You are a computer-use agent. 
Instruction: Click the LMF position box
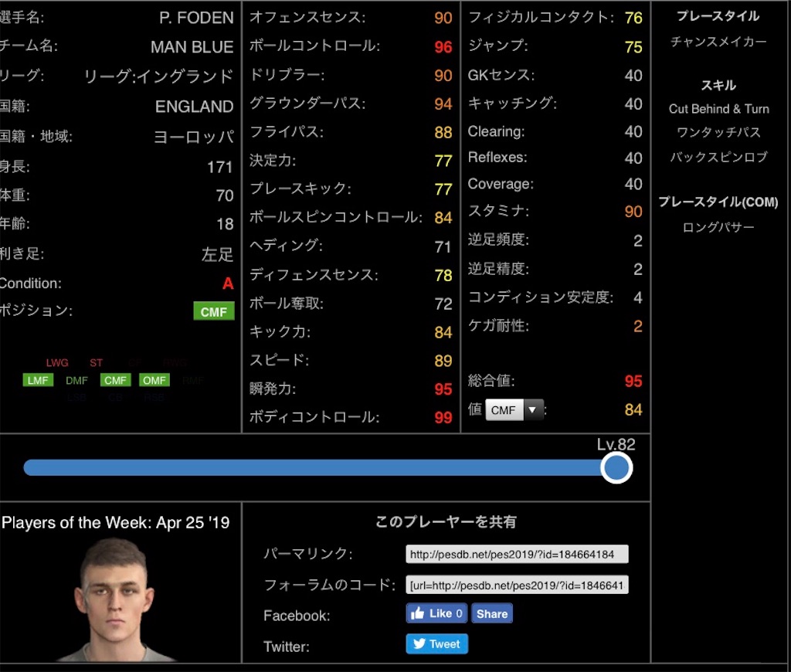coord(38,380)
